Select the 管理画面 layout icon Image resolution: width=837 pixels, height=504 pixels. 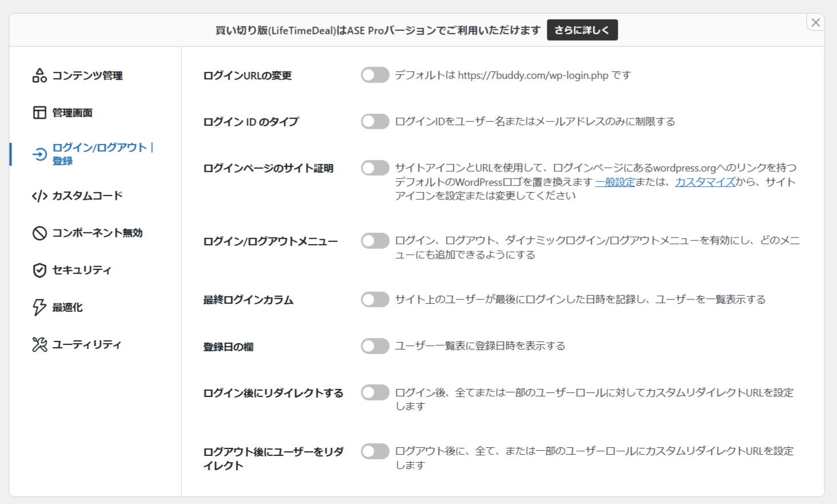(x=40, y=113)
